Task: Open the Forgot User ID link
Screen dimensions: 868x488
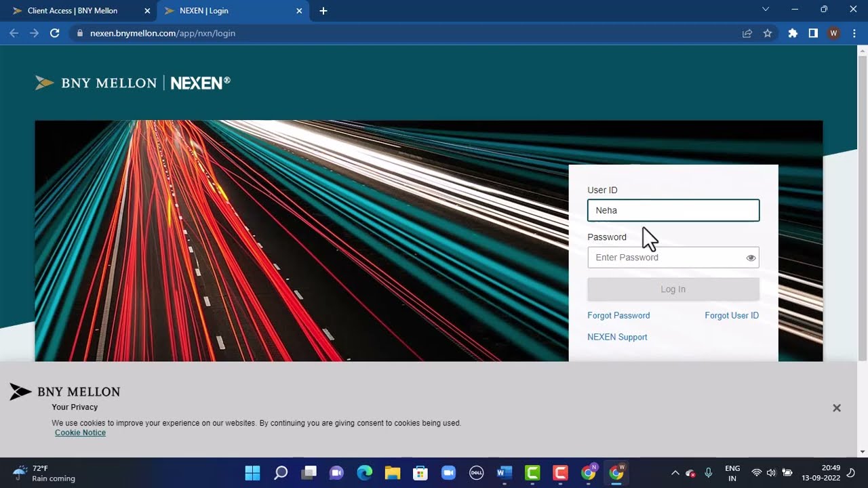Action: (732, 316)
